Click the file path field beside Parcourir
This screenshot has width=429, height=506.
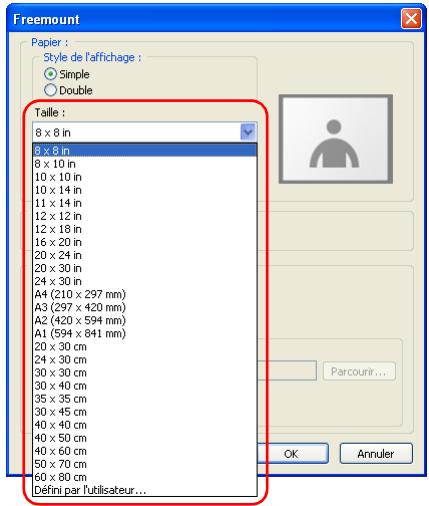pos(287,370)
